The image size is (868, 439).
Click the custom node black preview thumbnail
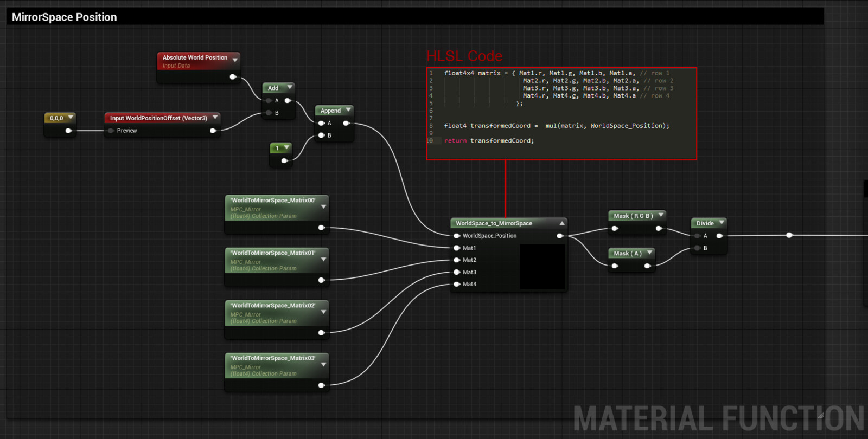pos(542,267)
